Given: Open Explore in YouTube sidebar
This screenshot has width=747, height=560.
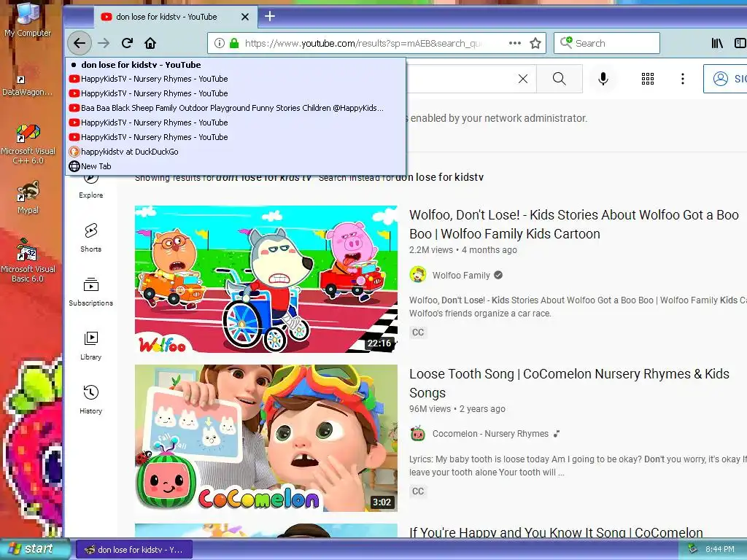Looking at the screenshot, I should [90, 187].
